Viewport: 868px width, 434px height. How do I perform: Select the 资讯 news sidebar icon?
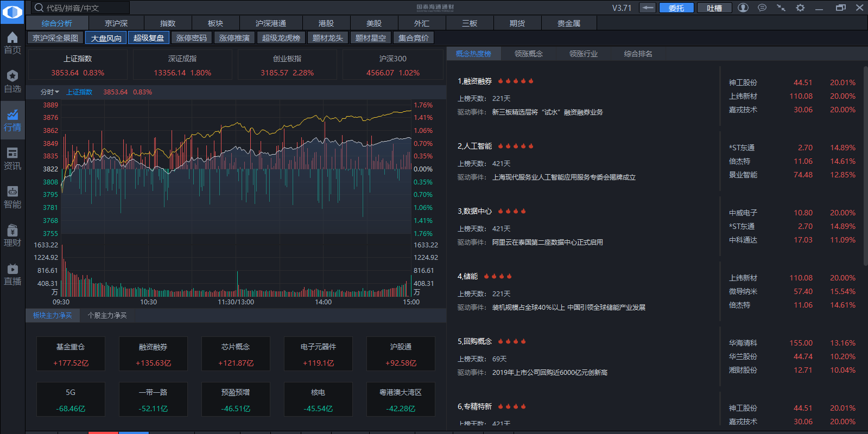point(12,158)
